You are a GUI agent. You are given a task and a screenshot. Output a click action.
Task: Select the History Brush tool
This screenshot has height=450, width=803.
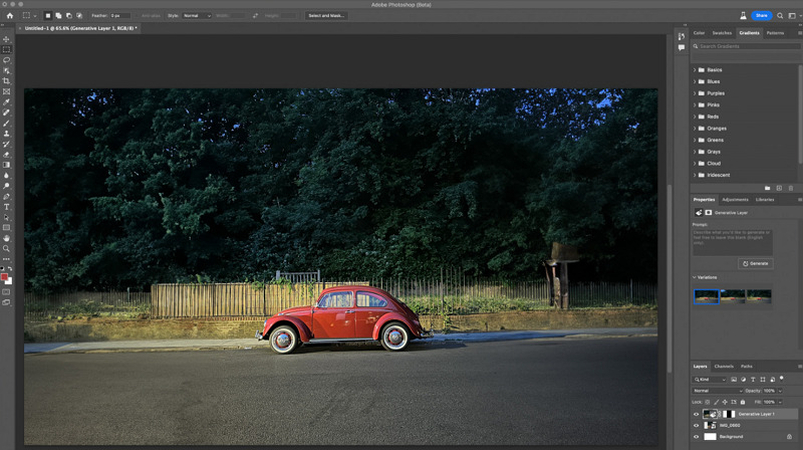(6, 144)
